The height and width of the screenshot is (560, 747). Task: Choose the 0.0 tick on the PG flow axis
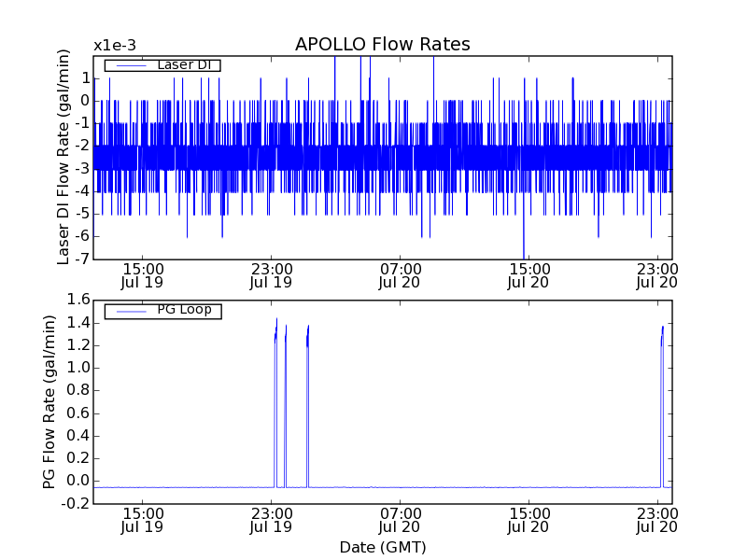coord(78,481)
